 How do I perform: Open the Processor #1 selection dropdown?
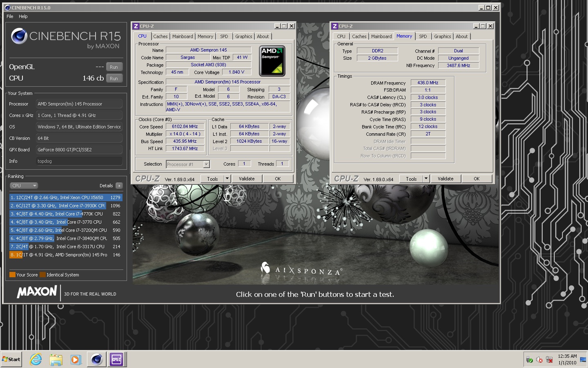click(188, 164)
